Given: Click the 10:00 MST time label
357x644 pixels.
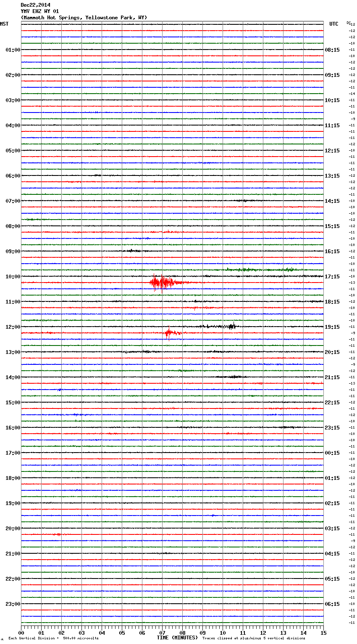Looking at the screenshot, I should (13, 277).
